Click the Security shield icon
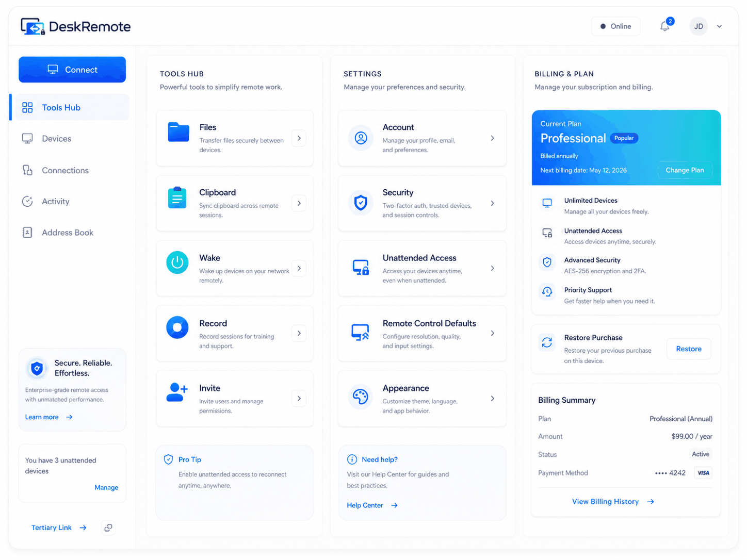The height and width of the screenshot is (560, 747). (361, 203)
